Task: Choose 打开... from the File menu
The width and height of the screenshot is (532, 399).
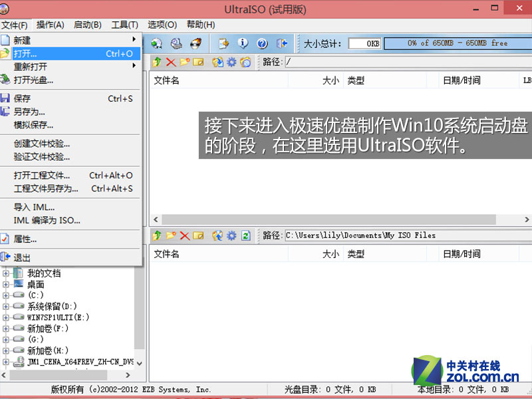Action: point(70,54)
